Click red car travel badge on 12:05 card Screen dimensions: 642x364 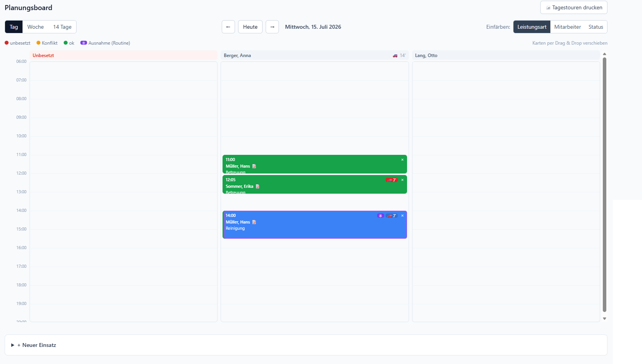391,180
